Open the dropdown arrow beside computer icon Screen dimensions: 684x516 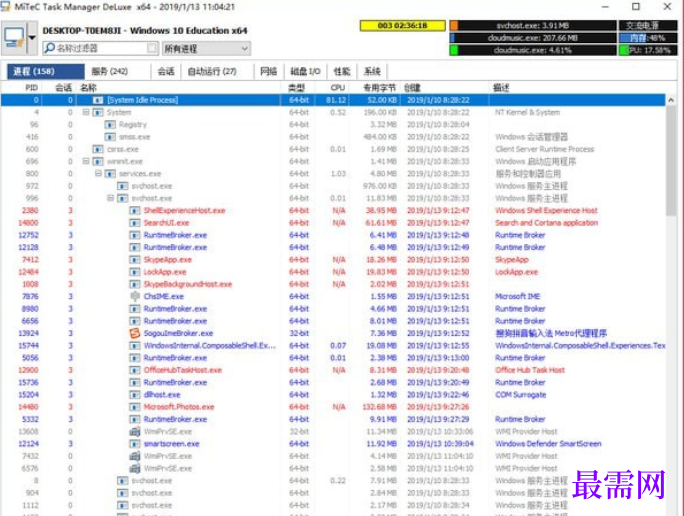(32, 38)
